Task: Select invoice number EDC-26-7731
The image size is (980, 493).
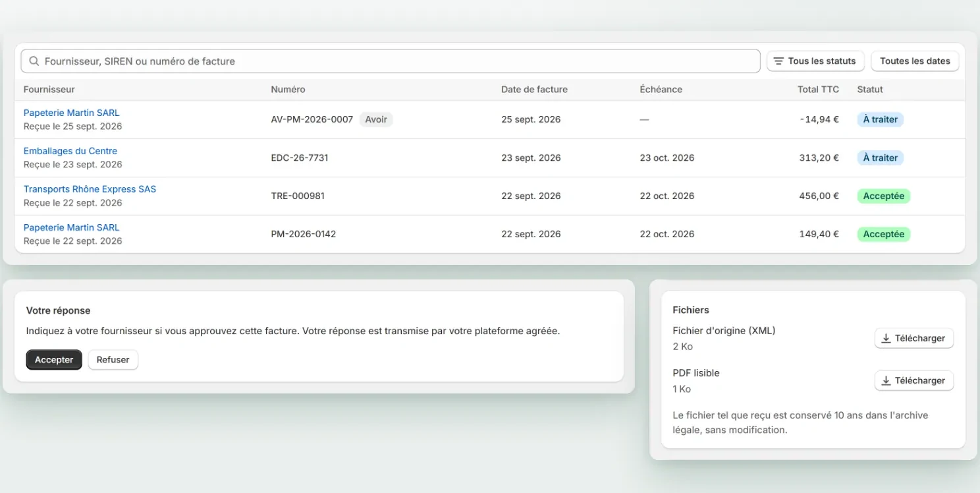Action: pyautogui.click(x=300, y=158)
